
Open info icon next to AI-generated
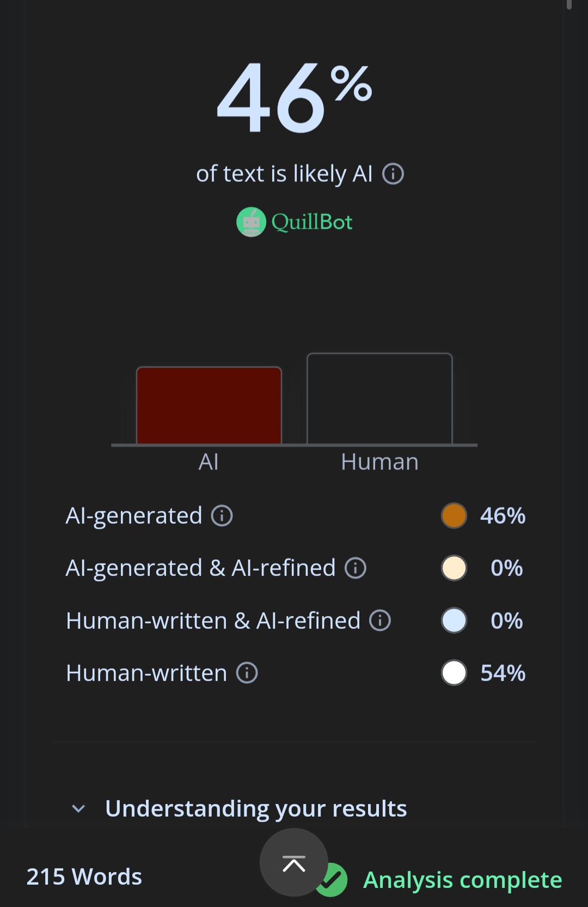(222, 516)
